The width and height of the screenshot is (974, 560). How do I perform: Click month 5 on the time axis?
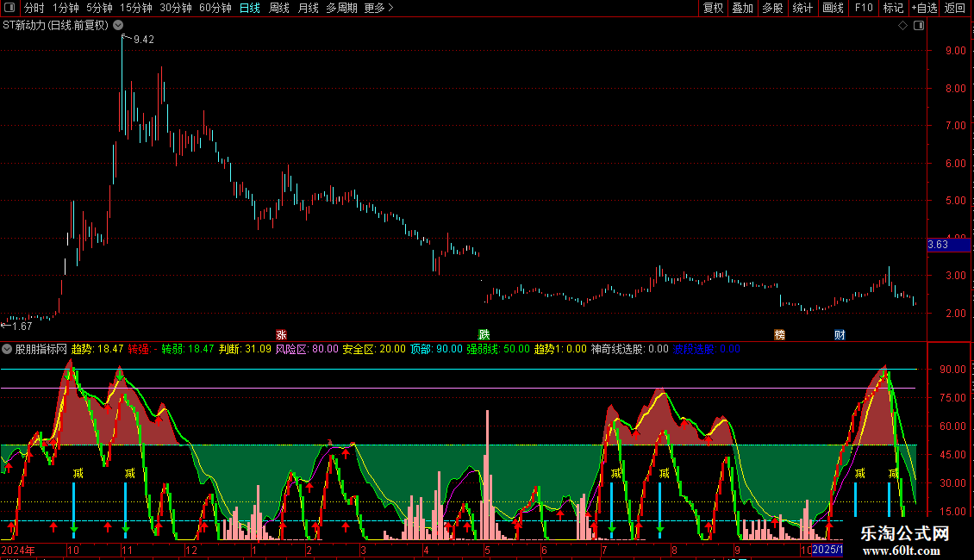click(x=488, y=550)
